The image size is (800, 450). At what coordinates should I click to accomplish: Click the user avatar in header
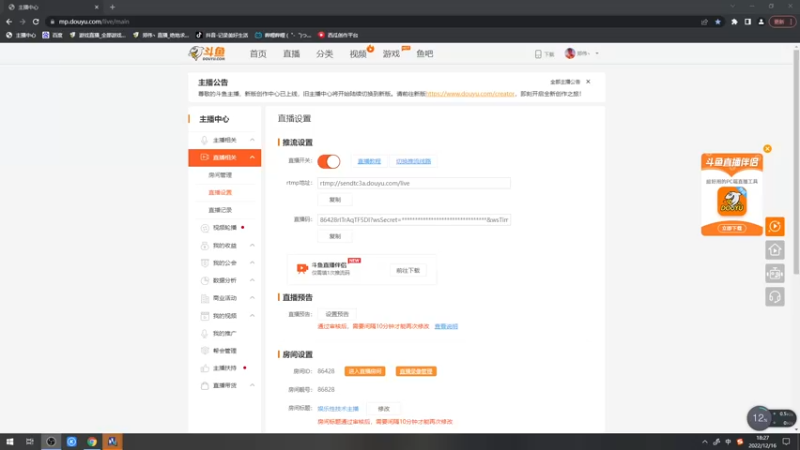pyautogui.click(x=570, y=53)
